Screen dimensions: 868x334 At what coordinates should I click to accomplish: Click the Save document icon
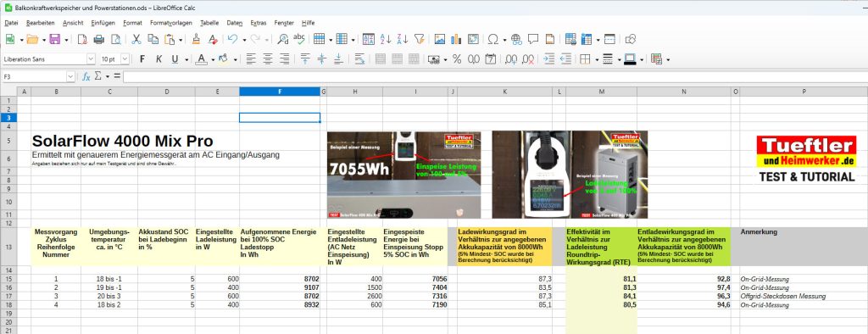(x=55, y=39)
